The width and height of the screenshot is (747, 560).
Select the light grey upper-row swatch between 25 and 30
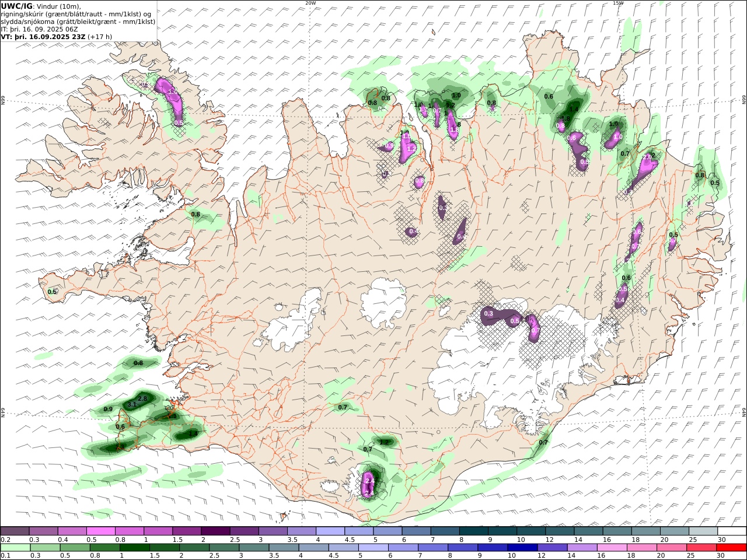(x=702, y=531)
